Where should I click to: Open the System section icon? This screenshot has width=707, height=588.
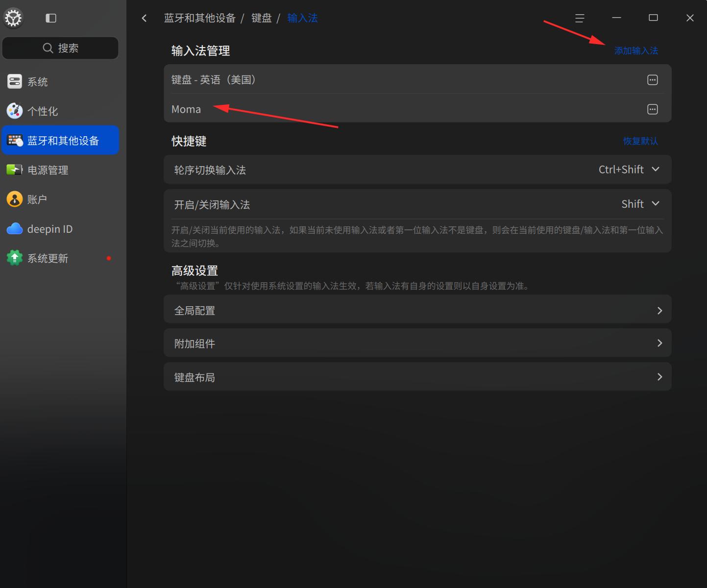(15, 81)
